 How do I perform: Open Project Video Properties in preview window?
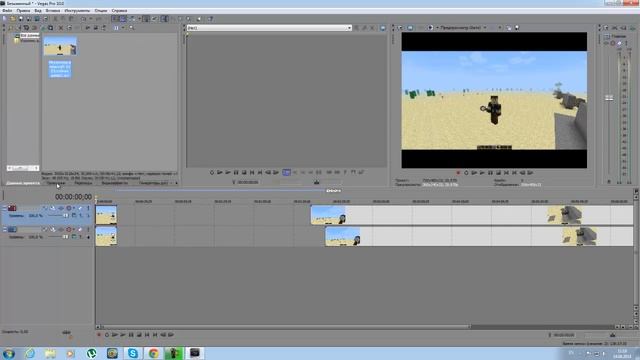point(400,28)
